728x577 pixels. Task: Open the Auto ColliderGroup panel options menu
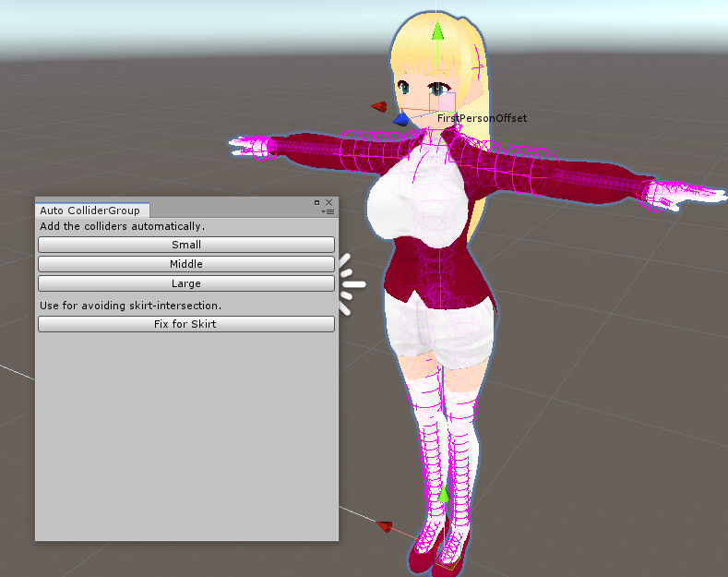point(328,211)
